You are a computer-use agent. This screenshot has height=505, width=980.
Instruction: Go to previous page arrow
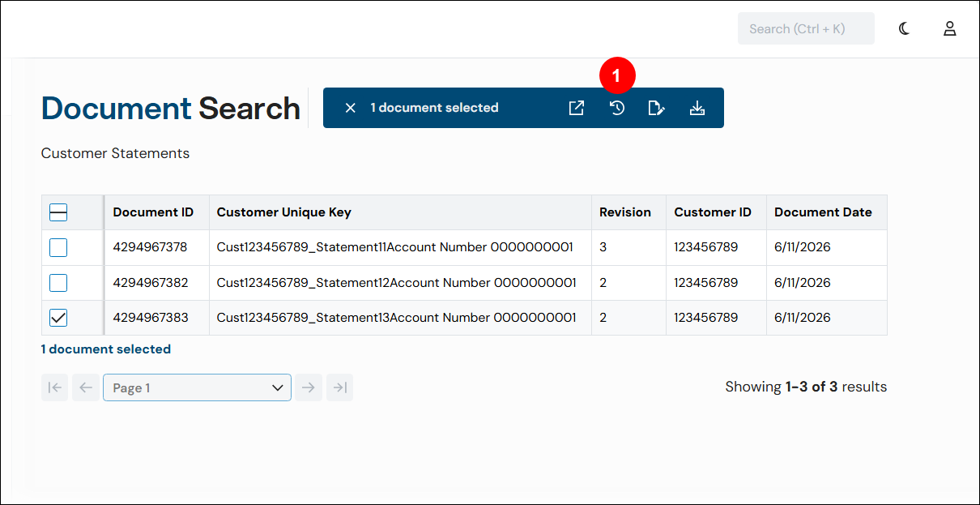coord(86,387)
